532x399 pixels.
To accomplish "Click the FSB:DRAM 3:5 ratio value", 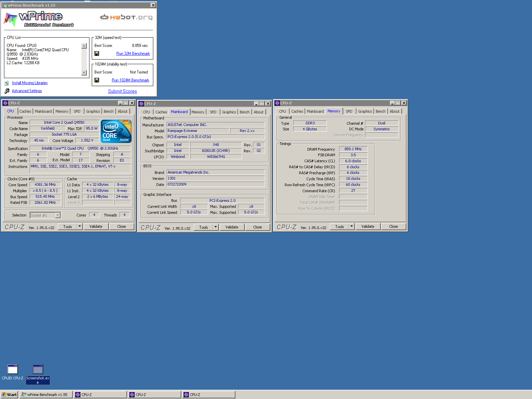I will coord(353,155).
